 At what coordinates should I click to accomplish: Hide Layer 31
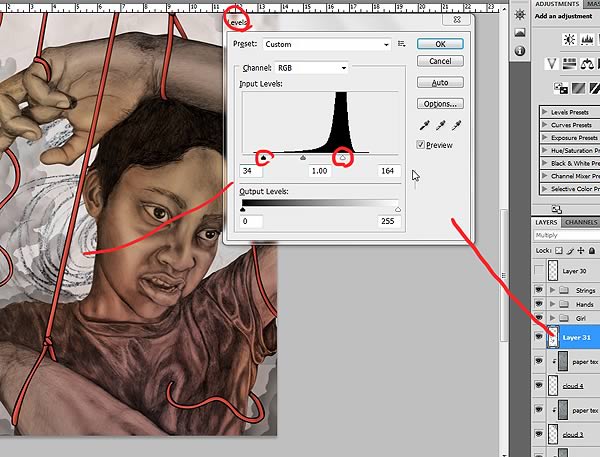tap(539, 337)
